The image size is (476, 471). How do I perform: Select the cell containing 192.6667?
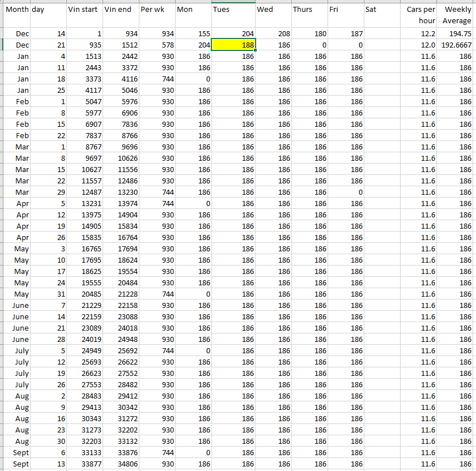(x=457, y=45)
